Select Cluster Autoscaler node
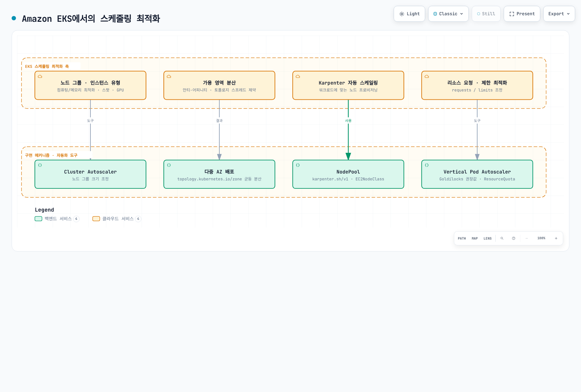This screenshot has width=581, height=392. coord(90,174)
